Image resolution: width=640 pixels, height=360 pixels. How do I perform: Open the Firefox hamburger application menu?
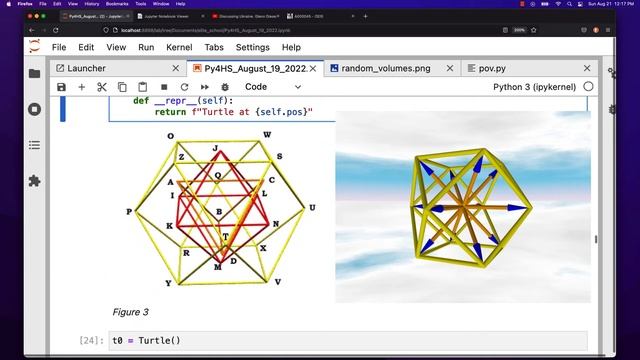click(608, 30)
